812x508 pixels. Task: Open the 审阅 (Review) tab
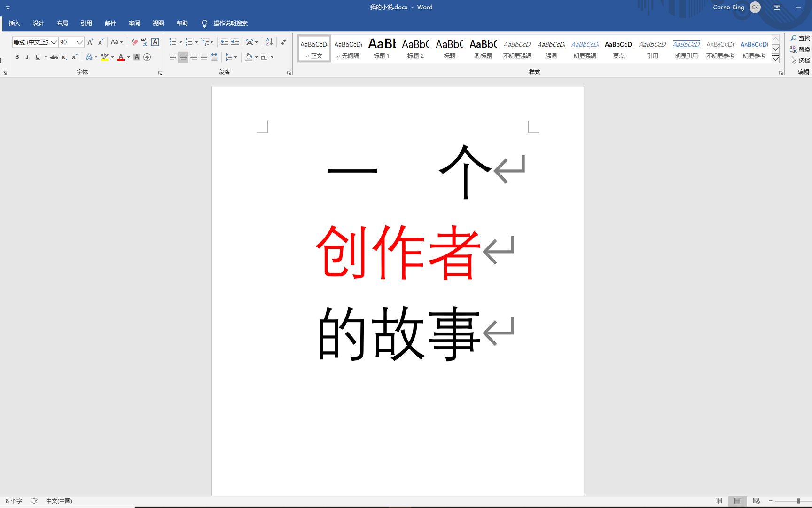pyautogui.click(x=134, y=23)
